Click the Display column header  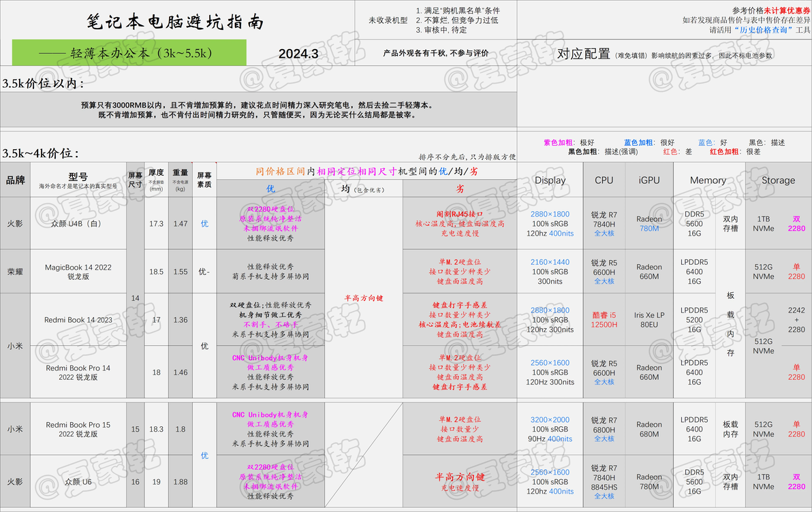coord(550,180)
